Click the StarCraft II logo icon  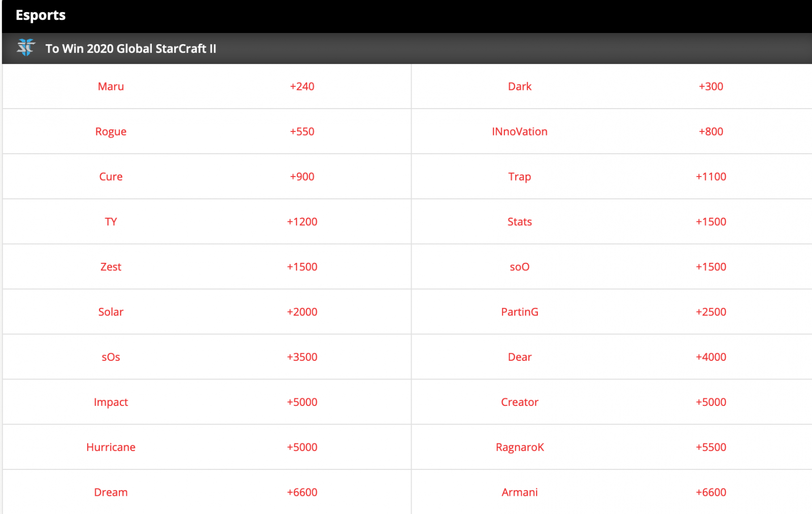coord(25,48)
